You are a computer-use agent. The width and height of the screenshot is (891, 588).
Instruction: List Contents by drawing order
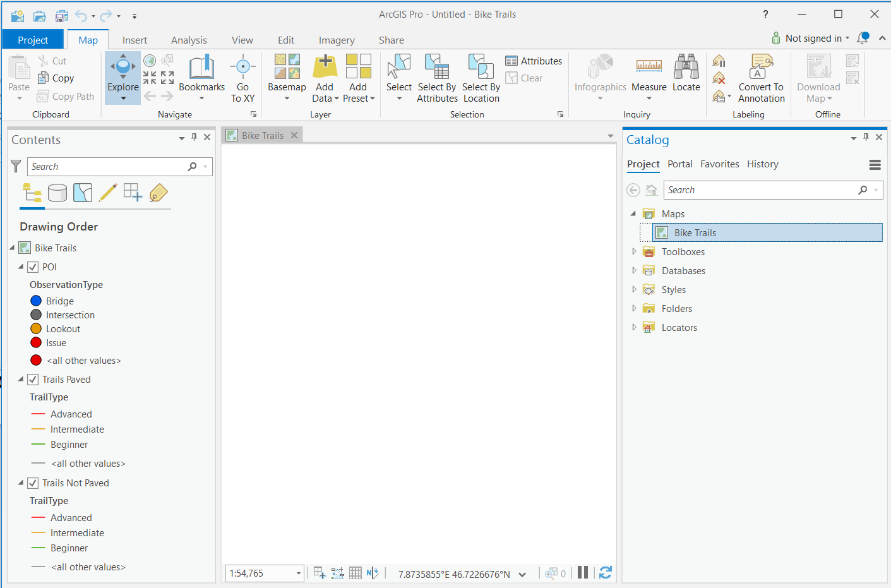pos(32,193)
